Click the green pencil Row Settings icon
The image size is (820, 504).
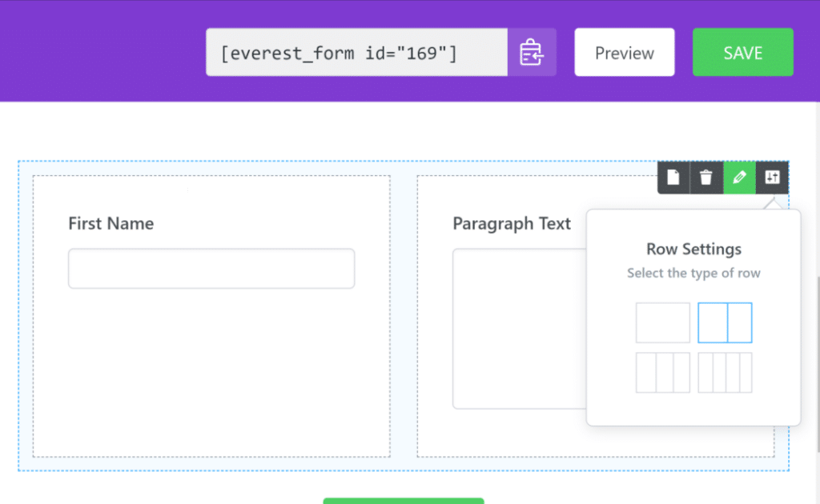tap(738, 178)
